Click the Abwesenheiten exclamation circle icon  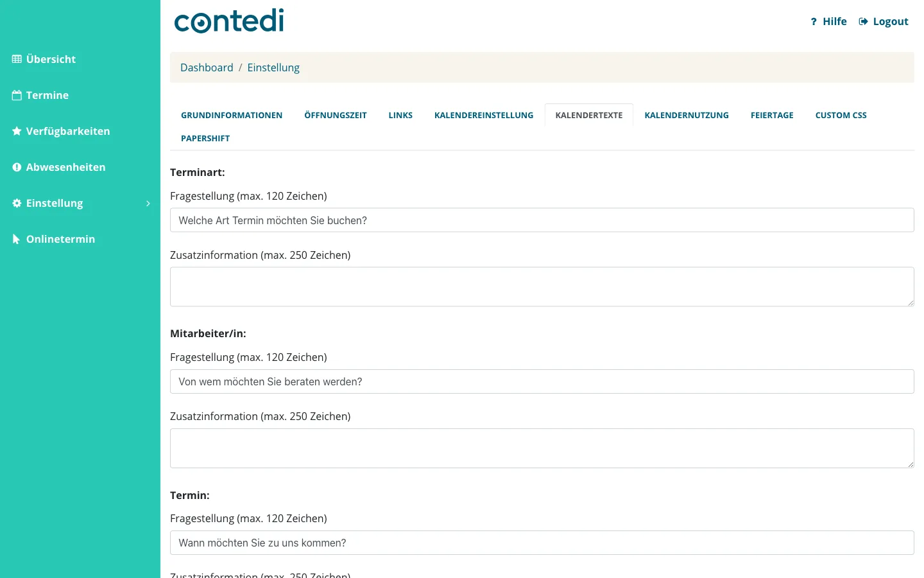[x=17, y=167]
